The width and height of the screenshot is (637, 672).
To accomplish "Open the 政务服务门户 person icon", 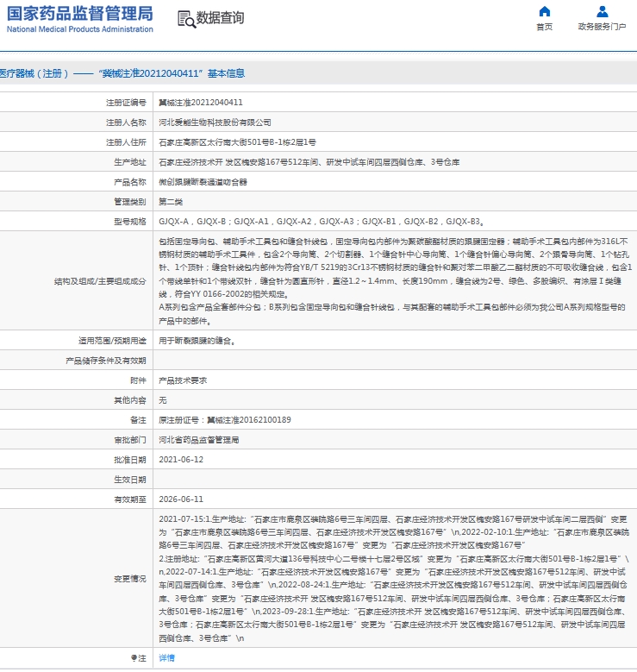I will (x=603, y=11).
